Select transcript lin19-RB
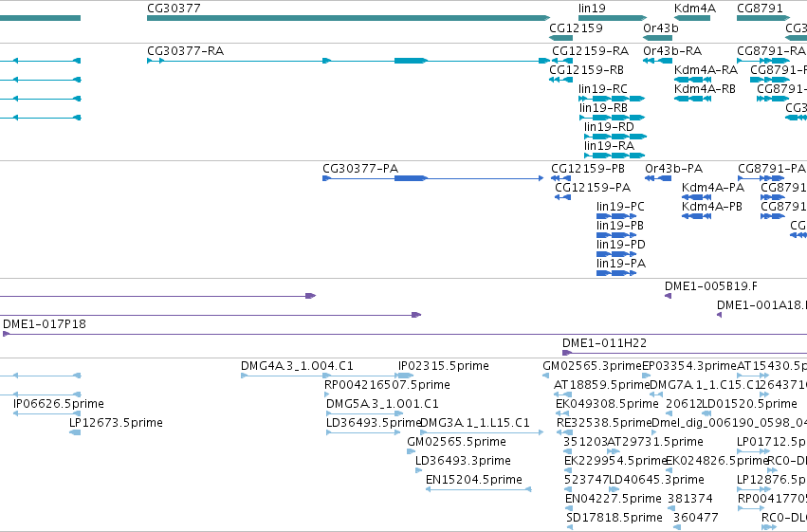The width and height of the screenshot is (807, 532). (603, 107)
